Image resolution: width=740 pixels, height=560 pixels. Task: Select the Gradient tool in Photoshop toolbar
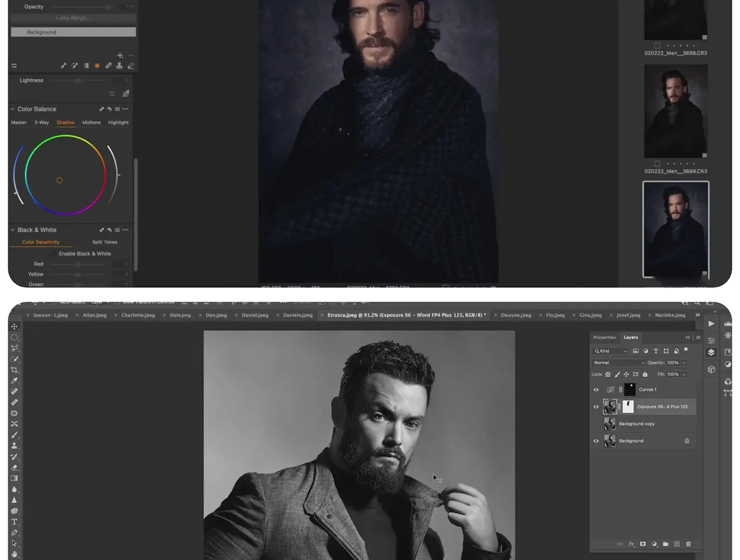point(14,478)
